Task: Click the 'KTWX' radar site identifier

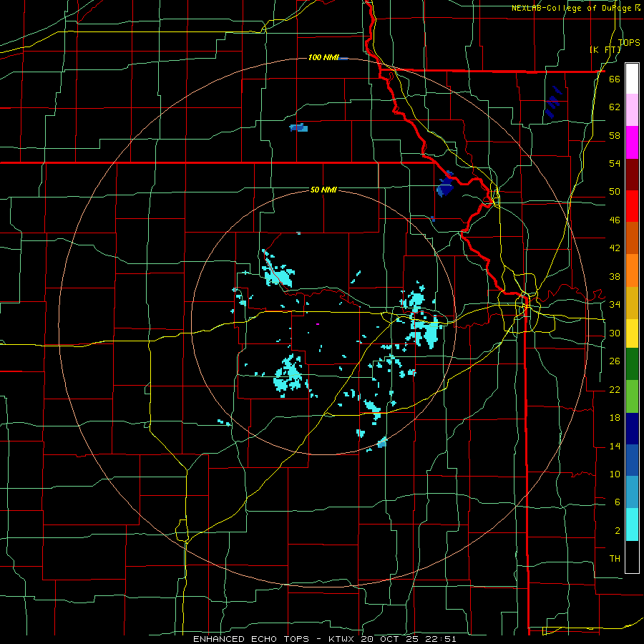Action: [343, 639]
